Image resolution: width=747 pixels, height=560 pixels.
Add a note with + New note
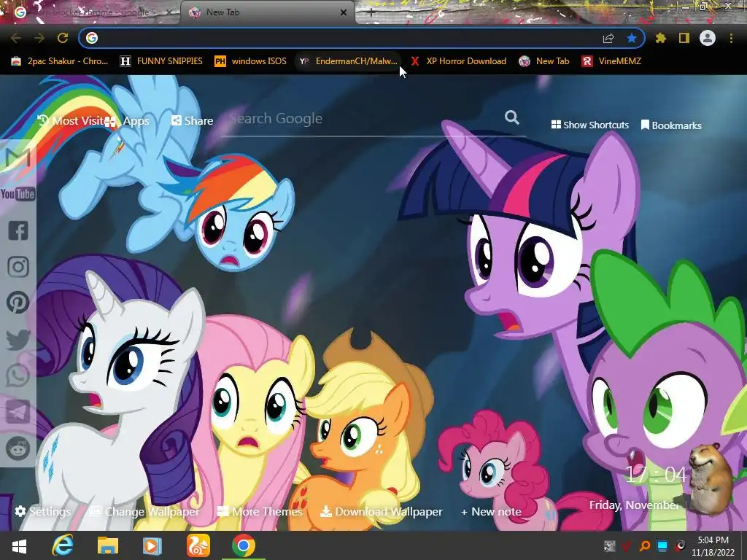point(491,511)
